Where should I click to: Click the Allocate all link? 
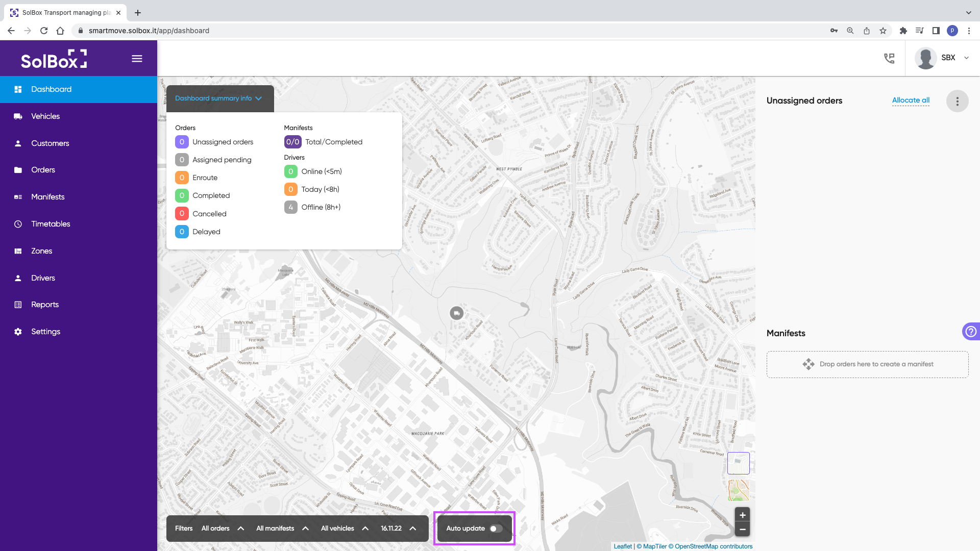pos(910,100)
